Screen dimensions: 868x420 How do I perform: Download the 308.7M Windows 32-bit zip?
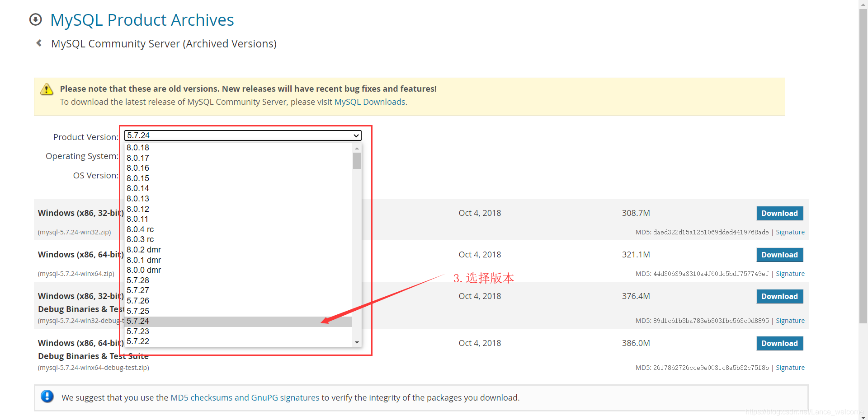[779, 213]
